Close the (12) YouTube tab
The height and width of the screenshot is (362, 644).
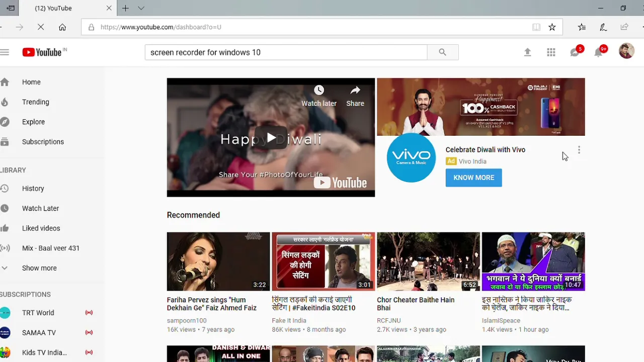tap(109, 8)
